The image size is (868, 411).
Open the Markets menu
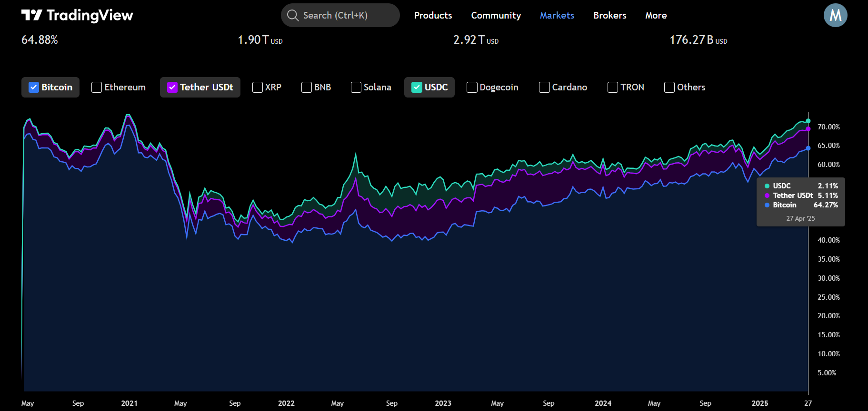(x=557, y=15)
